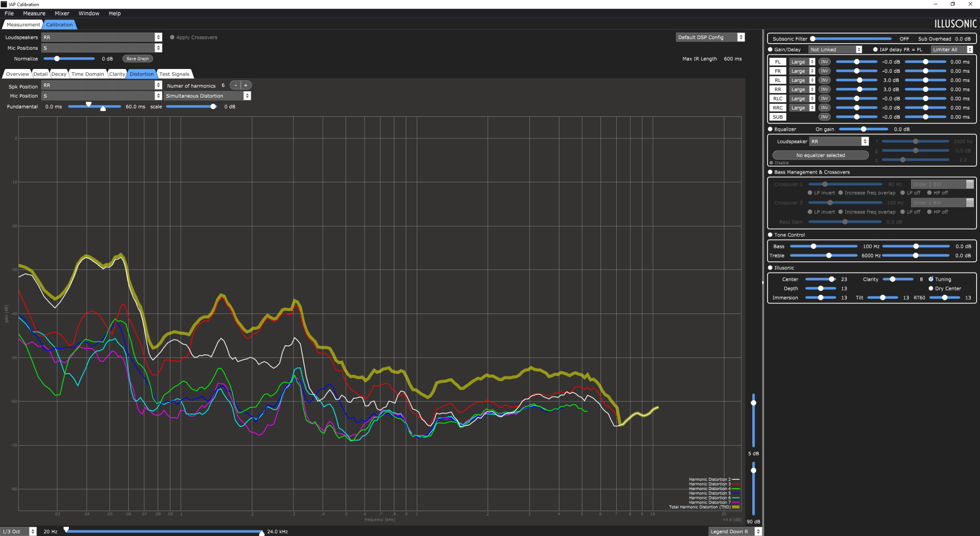Adjust the Equalizer On gain slider

[x=863, y=129]
